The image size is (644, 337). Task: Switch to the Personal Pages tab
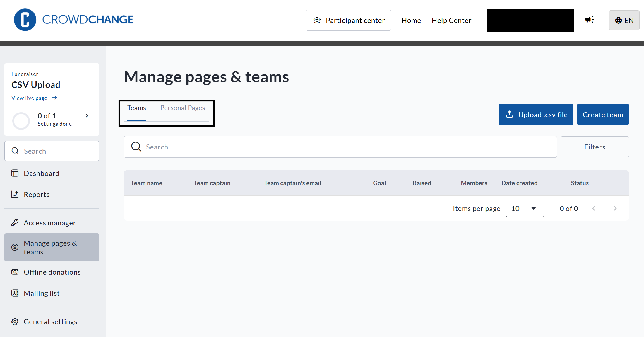pyautogui.click(x=182, y=108)
